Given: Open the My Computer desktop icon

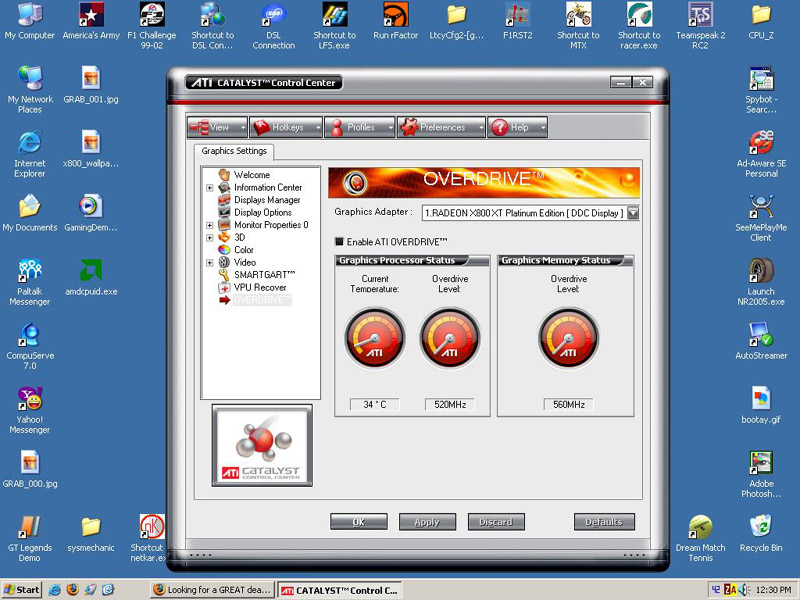Looking at the screenshot, I should (30, 20).
